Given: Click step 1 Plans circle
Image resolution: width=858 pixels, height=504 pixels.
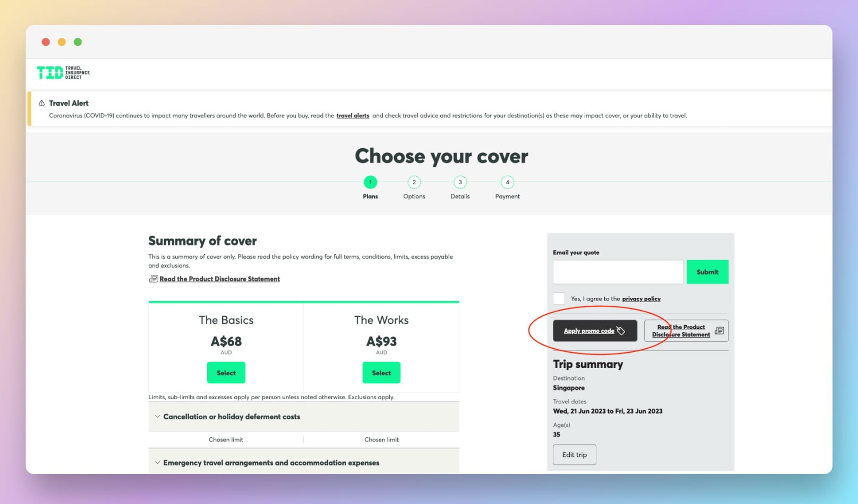Looking at the screenshot, I should 370,182.
